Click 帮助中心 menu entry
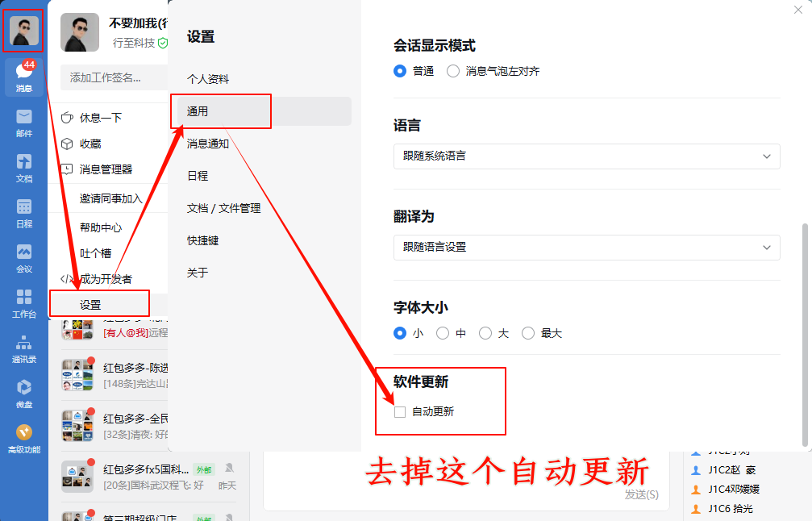This screenshot has width=812, height=521. click(x=101, y=227)
